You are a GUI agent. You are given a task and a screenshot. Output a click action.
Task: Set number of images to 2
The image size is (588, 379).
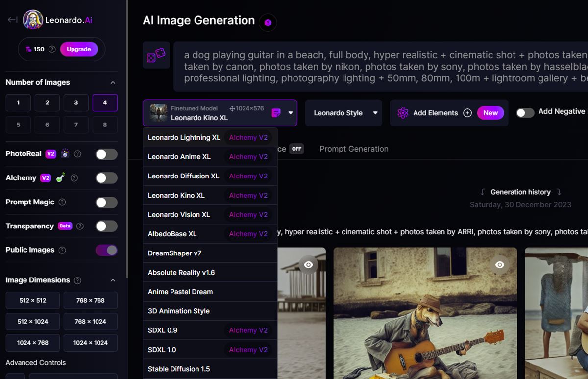tap(47, 102)
